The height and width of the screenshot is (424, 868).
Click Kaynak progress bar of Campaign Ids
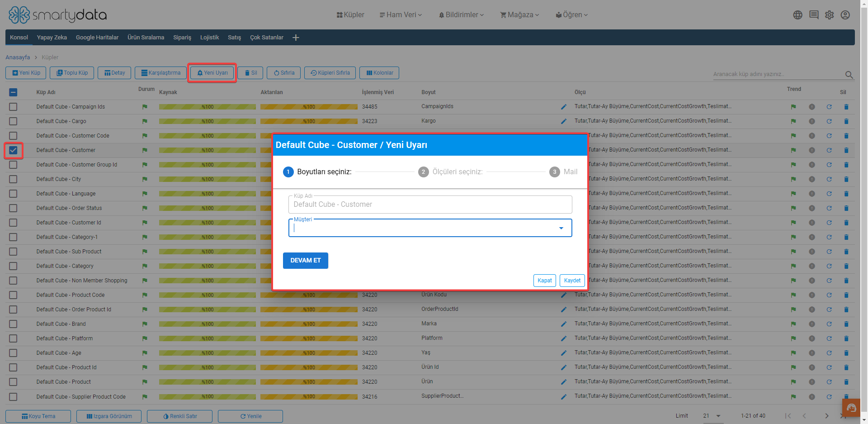[208, 107]
